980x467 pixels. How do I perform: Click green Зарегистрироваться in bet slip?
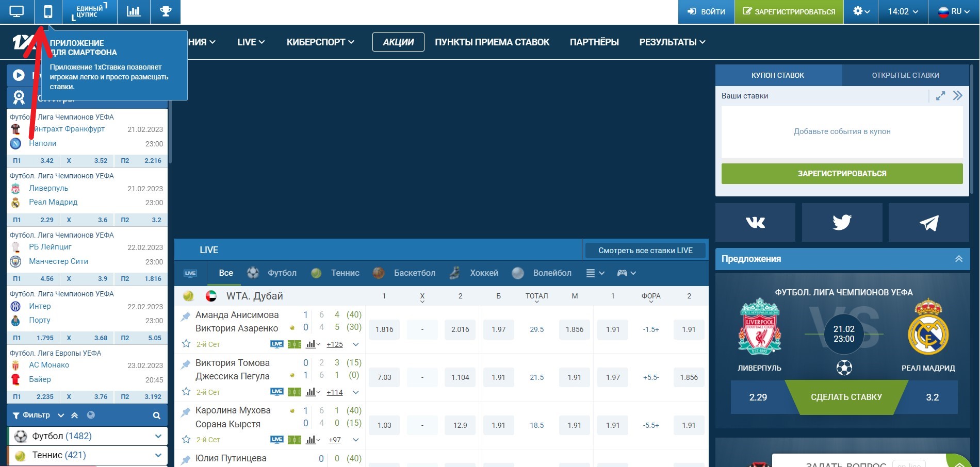(x=842, y=174)
